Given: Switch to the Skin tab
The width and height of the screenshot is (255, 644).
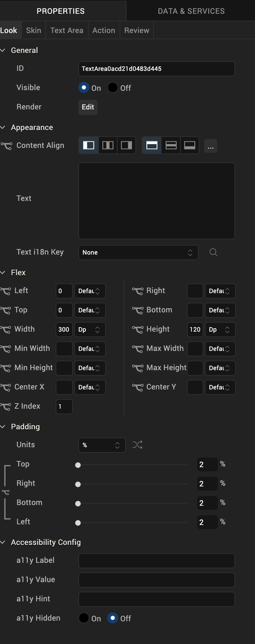Looking at the screenshot, I should [34, 30].
